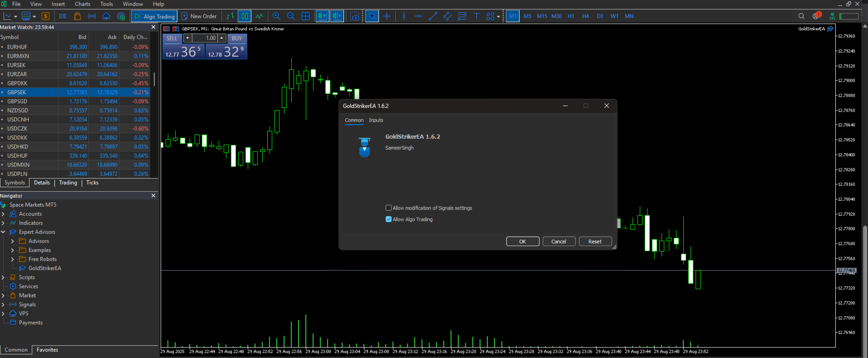
Task: Uncheck Allow Algo Trading checkbox
Action: [x=388, y=219]
